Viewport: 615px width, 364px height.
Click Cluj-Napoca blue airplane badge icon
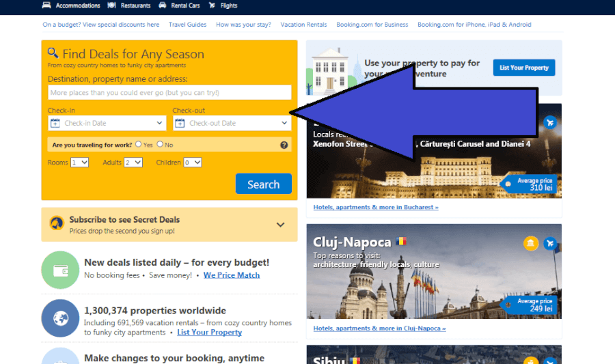550,243
